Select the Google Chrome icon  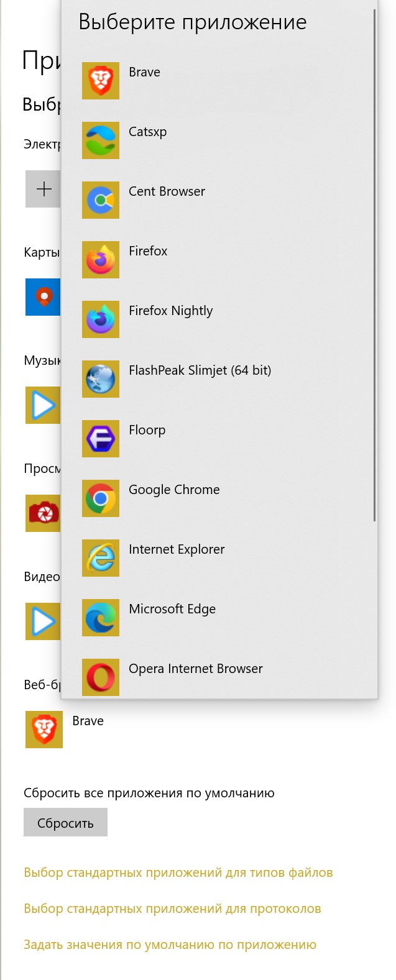[x=101, y=498]
